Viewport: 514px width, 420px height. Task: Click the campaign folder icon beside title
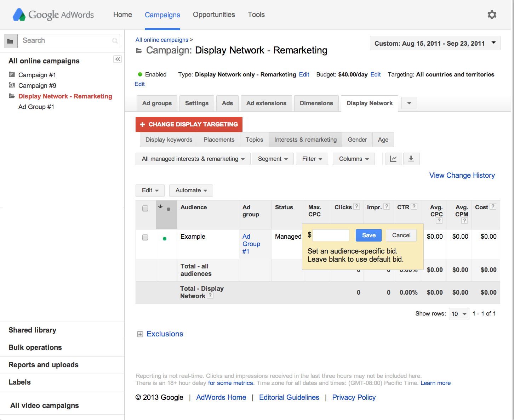tap(139, 51)
